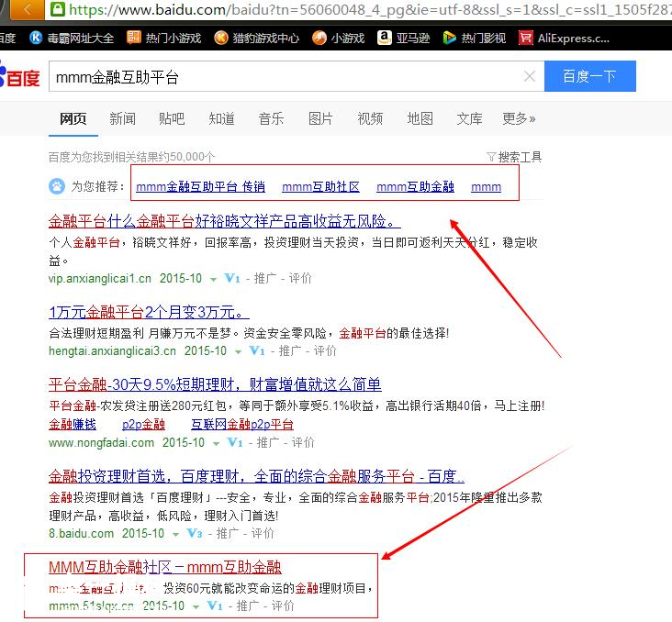Click 推广 under hengtai.anxianglicai3.cn result
The width and height of the screenshot is (672, 622).
290,350
